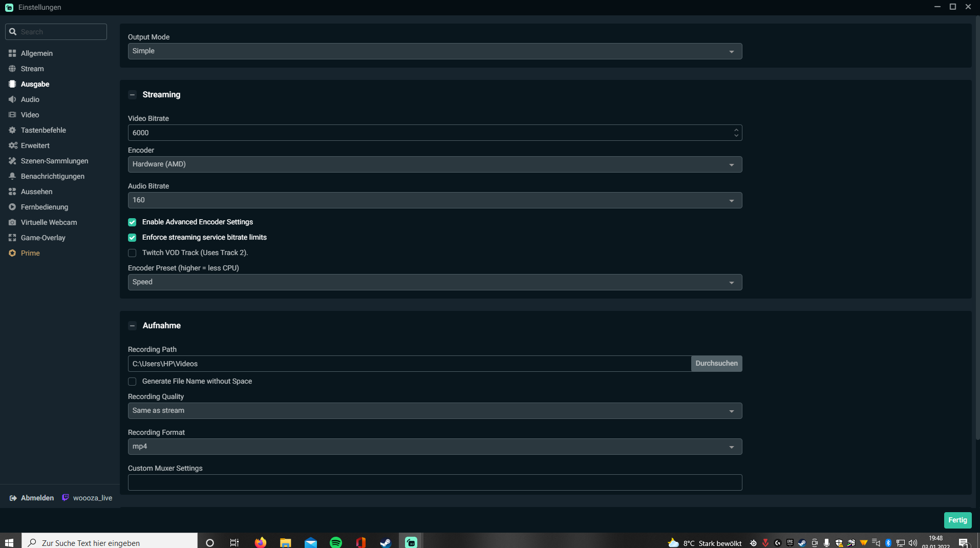Uncheck Enforce streaming service bitrate limits
The height and width of the screenshot is (548, 980).
pyautogui.click(x=132, y=238)
